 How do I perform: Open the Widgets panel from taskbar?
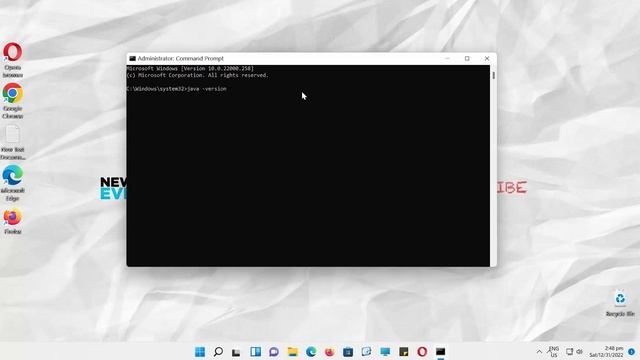(256, 351)
